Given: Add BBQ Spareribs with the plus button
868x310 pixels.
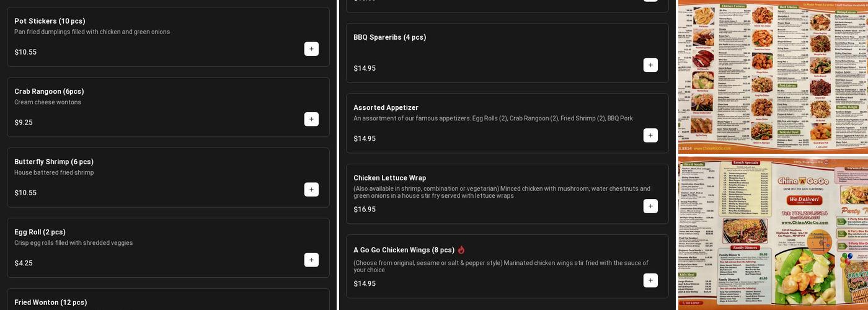Looking at the screenshot, I should click(650, 65).
